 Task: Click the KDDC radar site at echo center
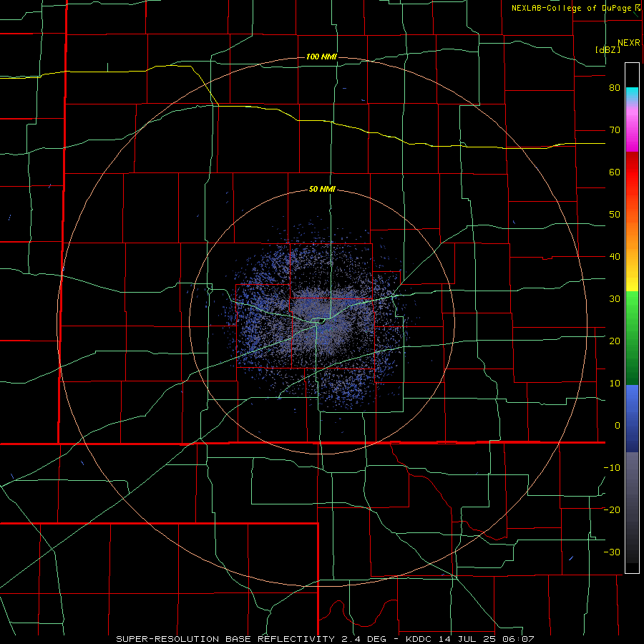tap(321, 322)
